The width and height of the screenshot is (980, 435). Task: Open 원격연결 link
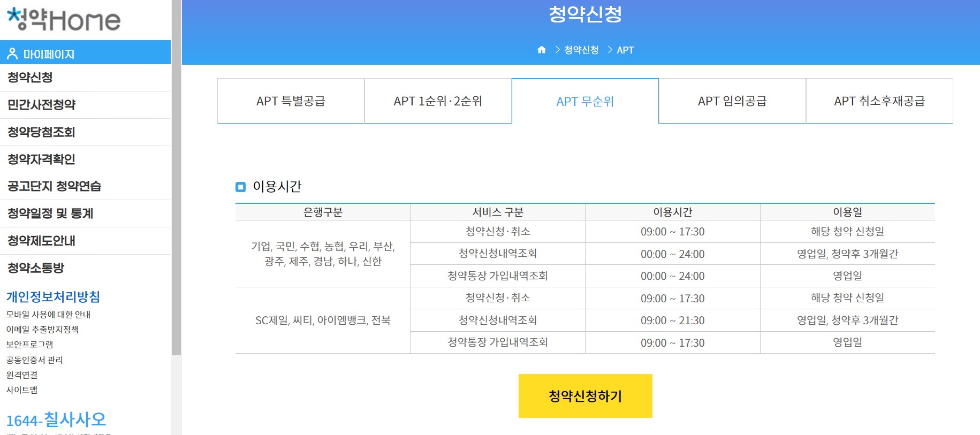[22, 375]
